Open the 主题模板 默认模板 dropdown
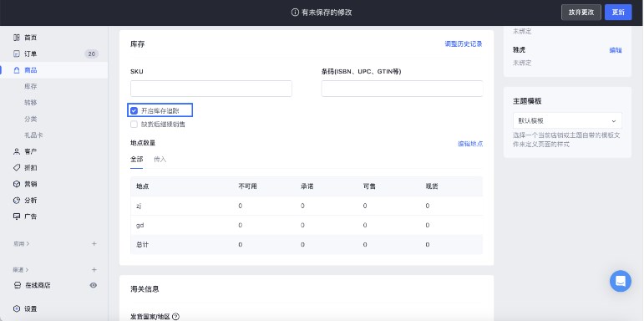Screen dimensions: 644x321 coord(567,121)
